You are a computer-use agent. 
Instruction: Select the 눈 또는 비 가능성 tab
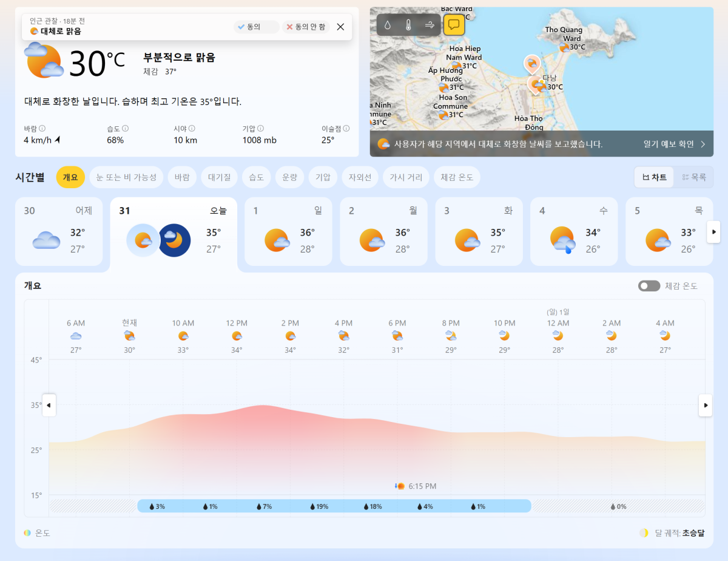coord(126,177)
